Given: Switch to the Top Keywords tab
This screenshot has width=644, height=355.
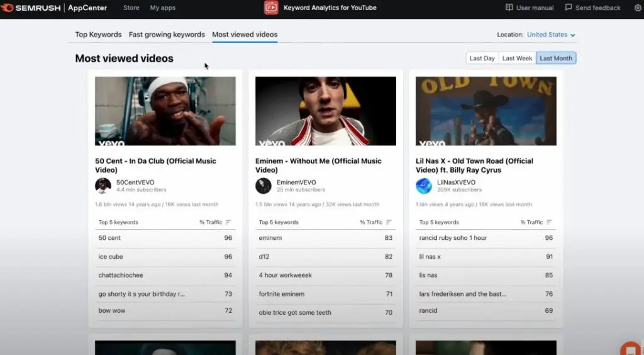Looking at the screenshot, I should click(99, 35).
